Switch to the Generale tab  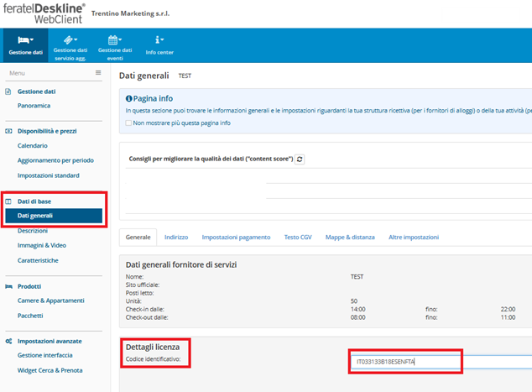pos(138,238)
